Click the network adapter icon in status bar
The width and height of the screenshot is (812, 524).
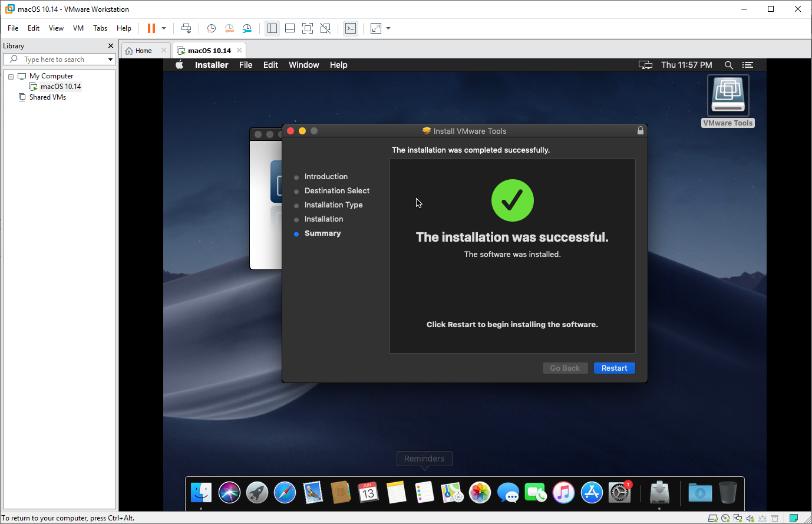coord(738,518)
